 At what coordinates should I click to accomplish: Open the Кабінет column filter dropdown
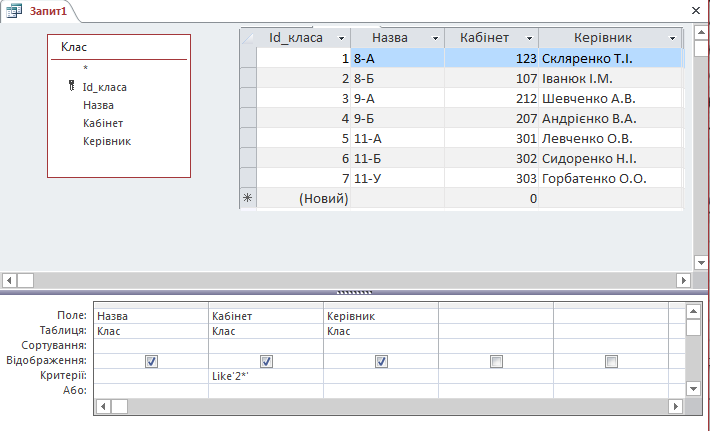[529, 38]
